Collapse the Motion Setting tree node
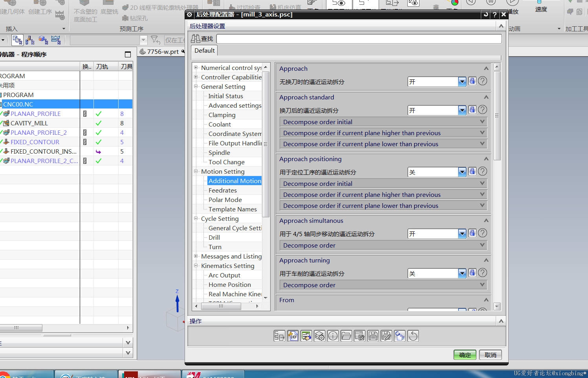The width and height of the screenshot is (588, 378). (196, 171)
